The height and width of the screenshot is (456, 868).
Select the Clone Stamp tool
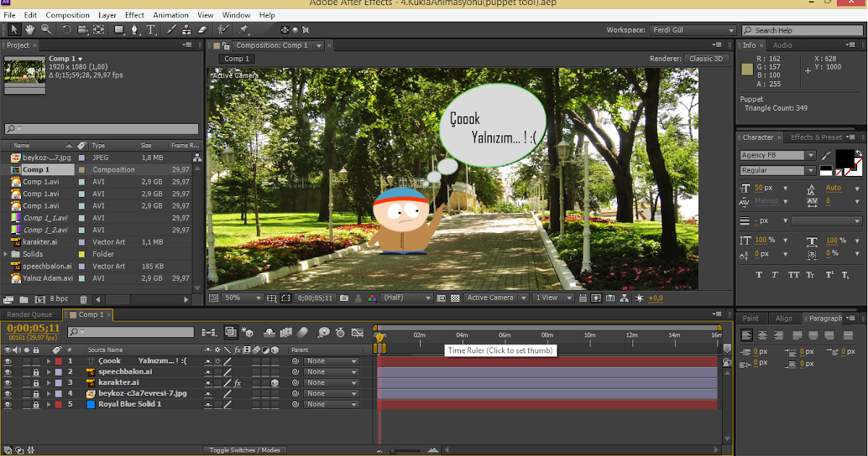[187, 30]
